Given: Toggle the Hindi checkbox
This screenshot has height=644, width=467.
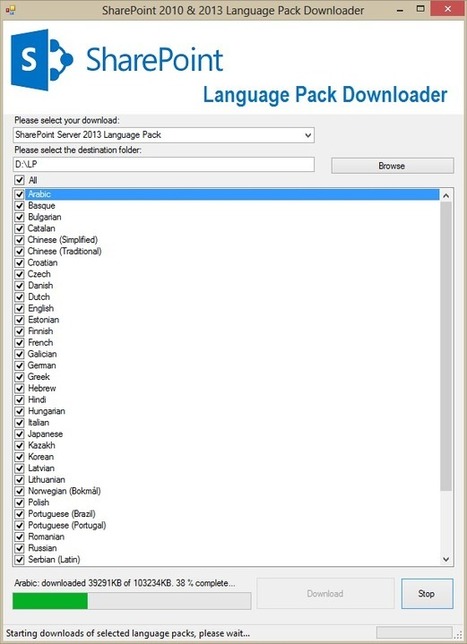Looking at the screenshot, I should pos(19,400).
